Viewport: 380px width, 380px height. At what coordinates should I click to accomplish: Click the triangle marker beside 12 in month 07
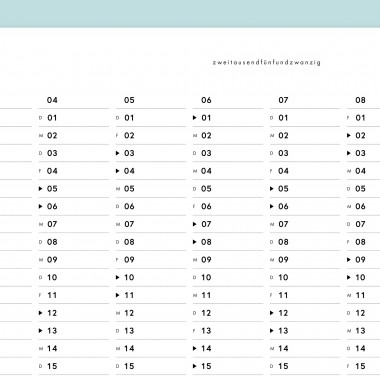coord(272,313)
